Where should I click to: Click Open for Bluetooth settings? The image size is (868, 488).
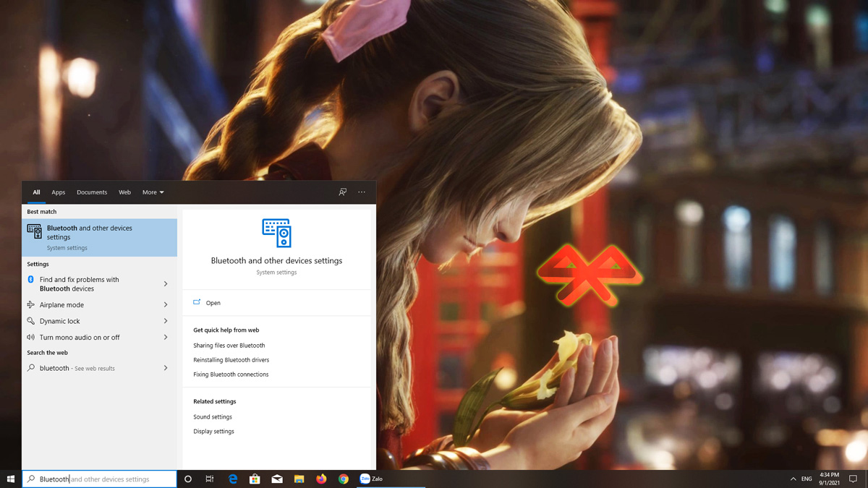[x=213, y=303]
